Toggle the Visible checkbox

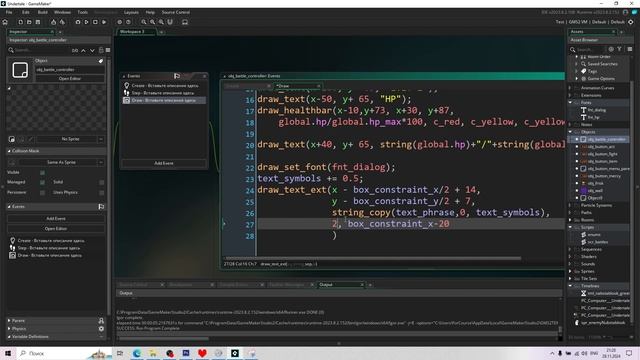click(42, 173)
